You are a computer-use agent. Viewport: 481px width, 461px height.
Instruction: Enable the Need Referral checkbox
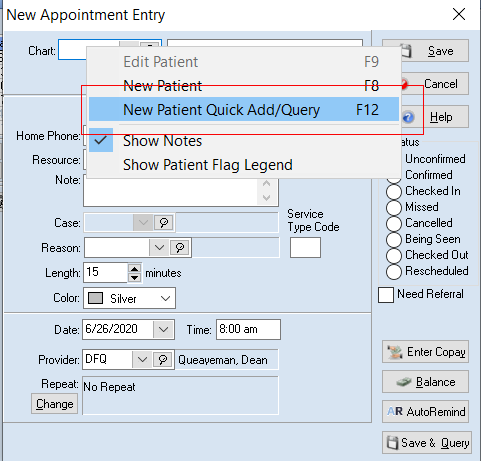[x=386, y=295]
